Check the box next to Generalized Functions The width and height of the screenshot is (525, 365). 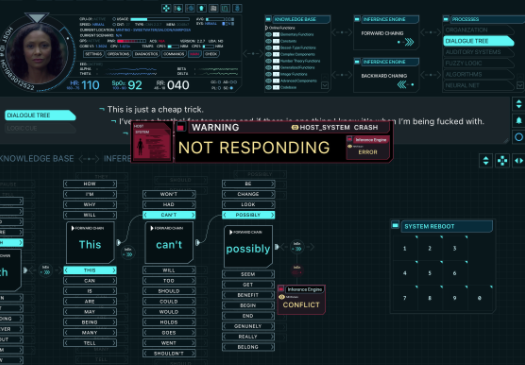click(x=276, y=68)
